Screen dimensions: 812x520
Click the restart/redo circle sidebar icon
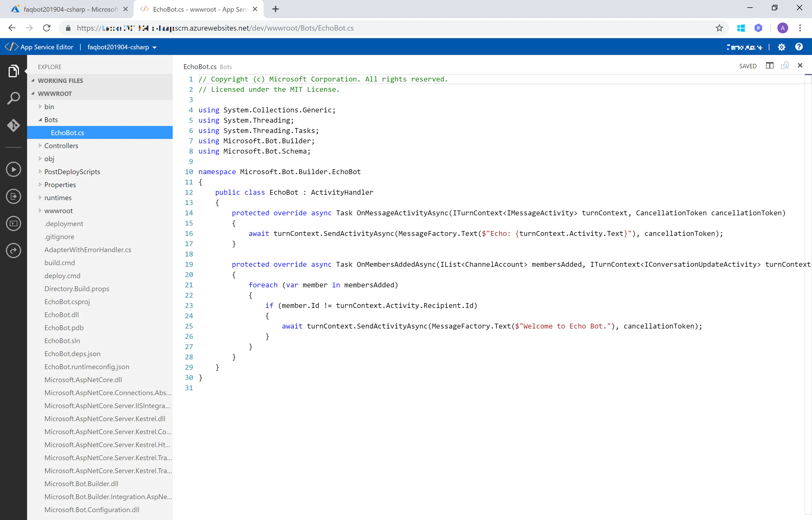14,251
